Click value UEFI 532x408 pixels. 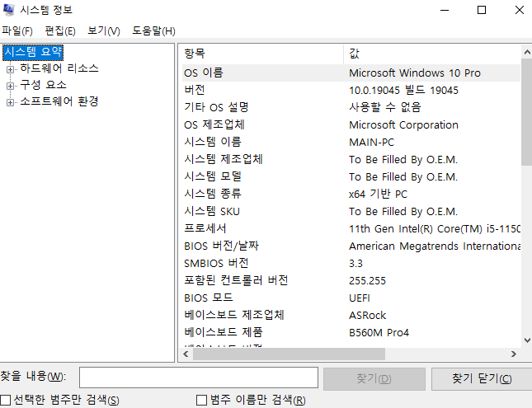tap(360, 298)
